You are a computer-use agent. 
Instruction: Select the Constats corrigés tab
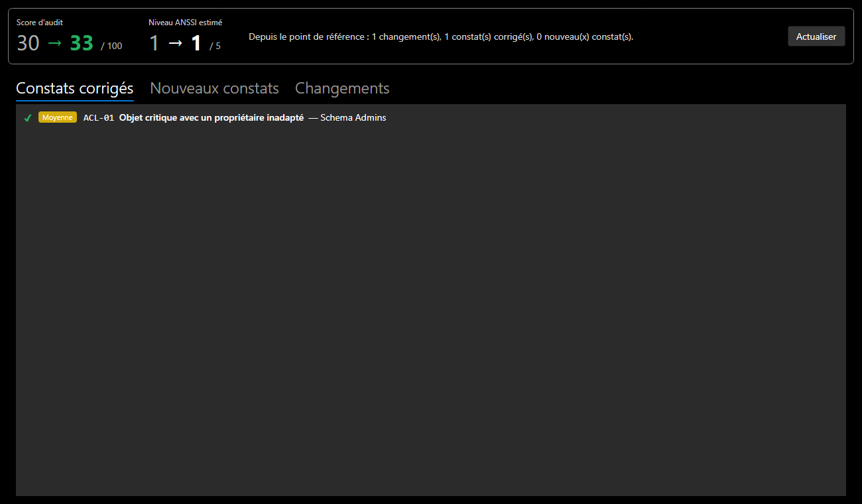(75, 89)
